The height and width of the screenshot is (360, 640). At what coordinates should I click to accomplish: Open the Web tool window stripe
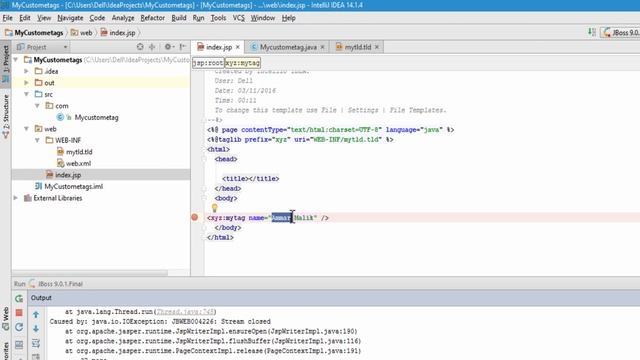click(6, 318)
